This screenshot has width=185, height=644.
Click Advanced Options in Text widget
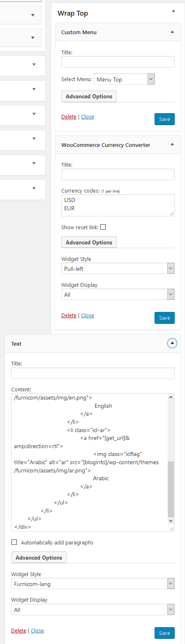point(39,558)
